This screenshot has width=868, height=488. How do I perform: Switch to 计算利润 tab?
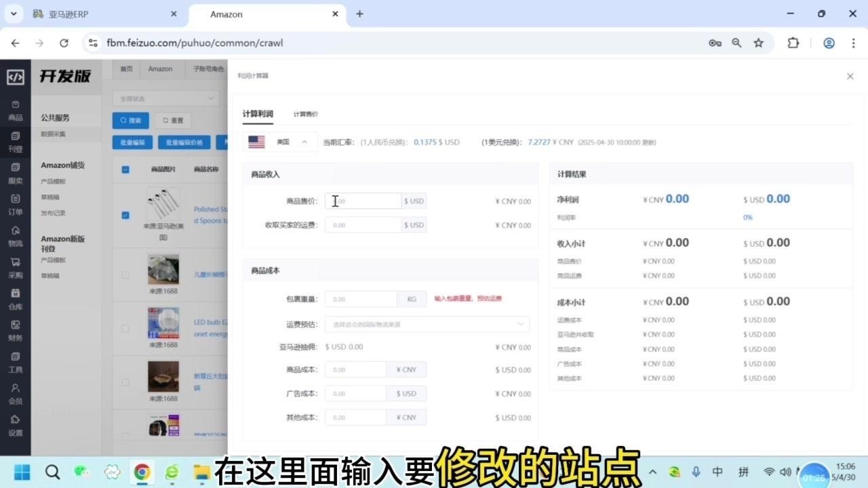[258, 114]
